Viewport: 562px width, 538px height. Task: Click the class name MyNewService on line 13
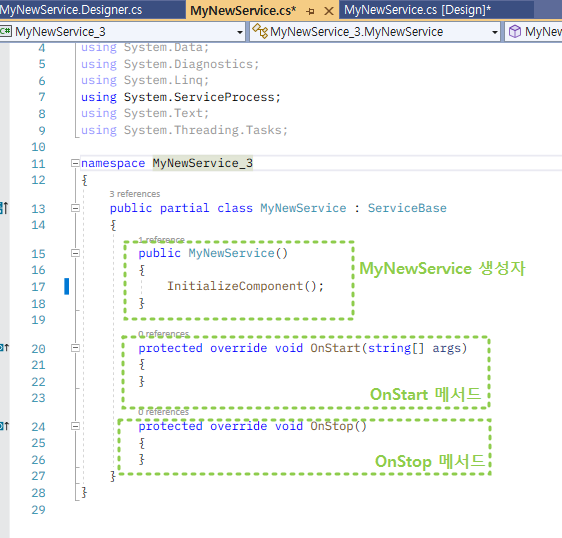(x=303, y=208)
